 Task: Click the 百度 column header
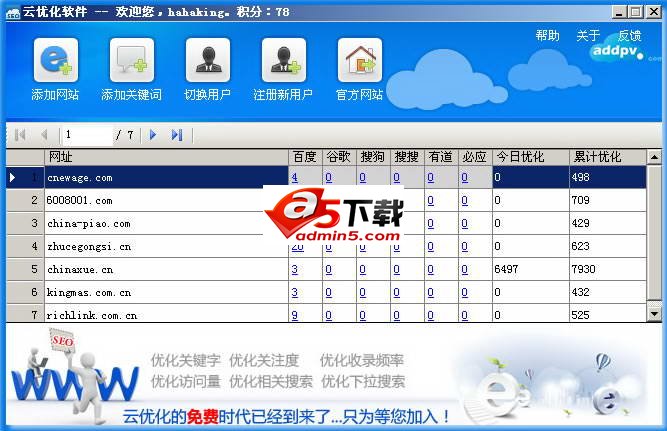click(x=305, y=157)
